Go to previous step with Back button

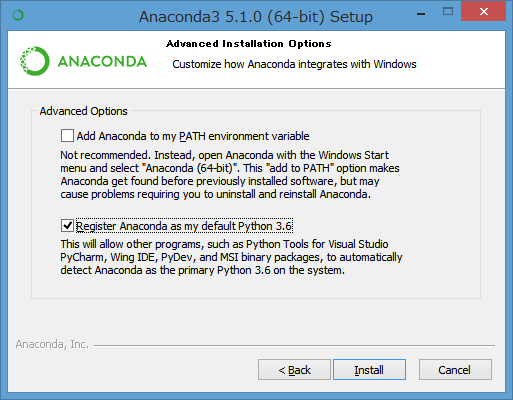294,370
